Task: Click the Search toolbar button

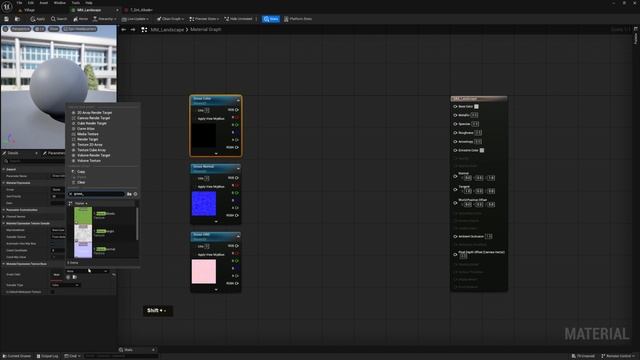Action: [59, 19]
